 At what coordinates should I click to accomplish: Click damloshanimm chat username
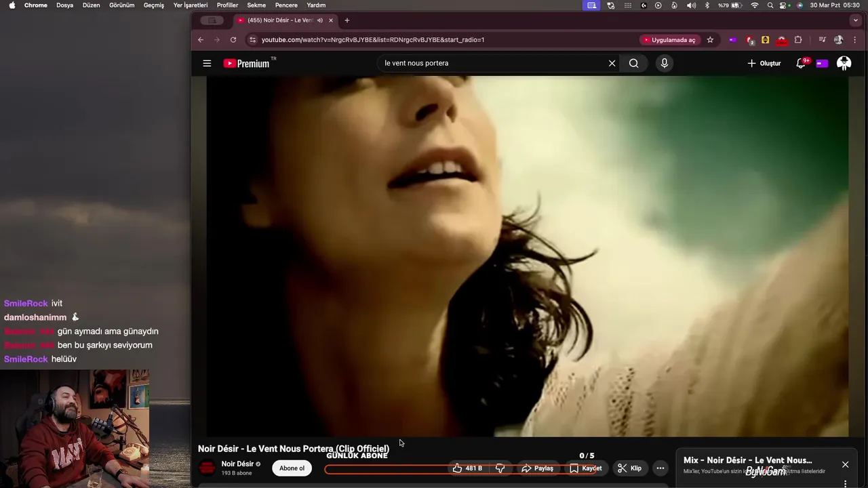pos(35,317)
